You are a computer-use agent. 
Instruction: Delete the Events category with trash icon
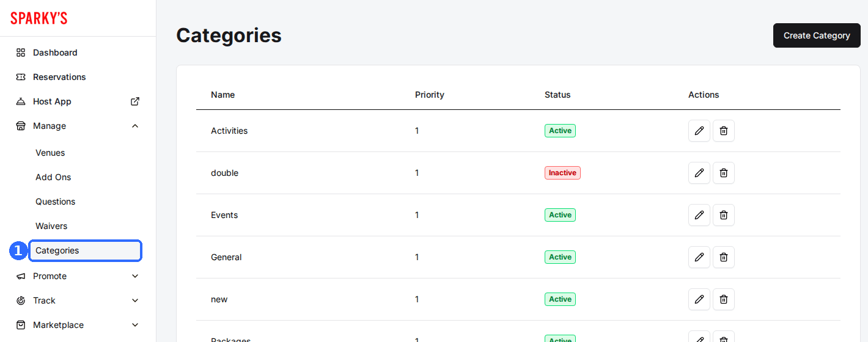coord(724,215)
